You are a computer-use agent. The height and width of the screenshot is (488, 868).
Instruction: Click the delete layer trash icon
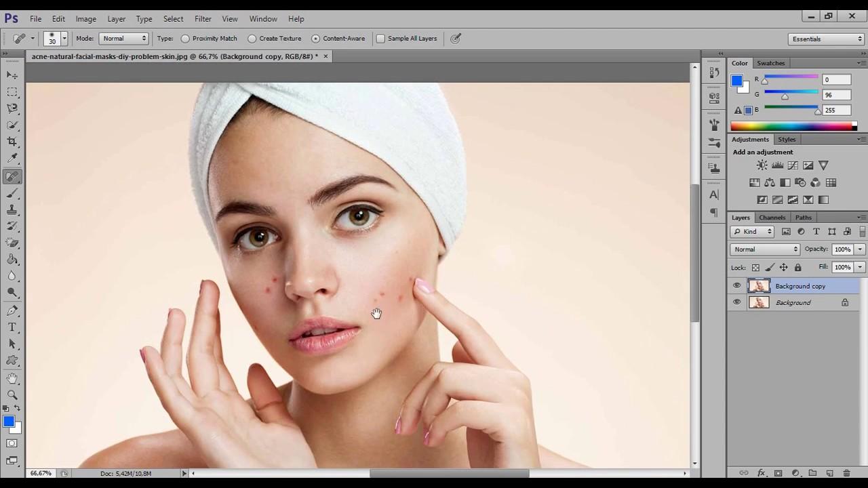pyautogui.click(x=847, y=473)
